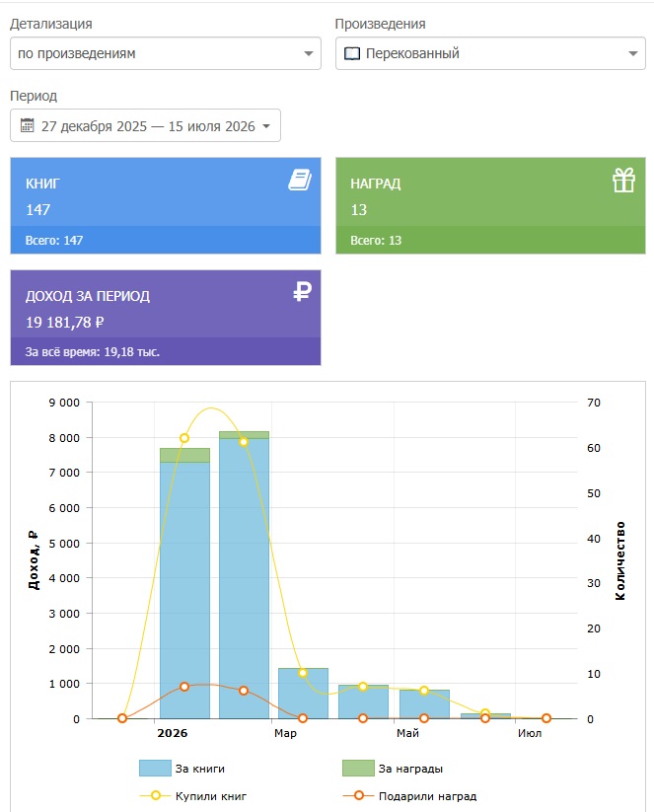Open the period date range picker
654x812 pixels.
point(146,125)
